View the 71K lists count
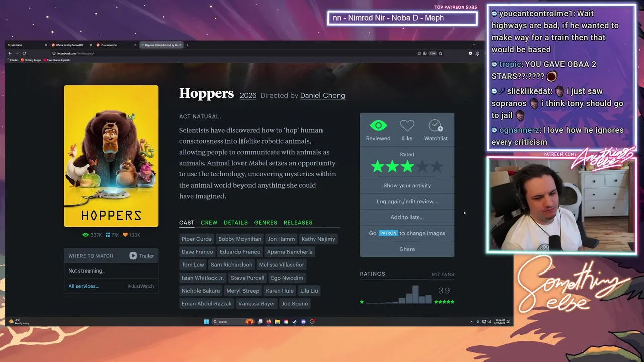This screenshot has width=644, height=362. click(112, 235)
